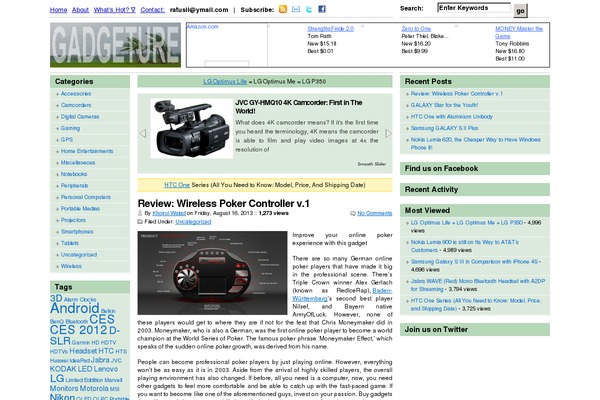View the article author's profile link
The width and height of the screenshot is (600, 400).
tap(169, 213)
